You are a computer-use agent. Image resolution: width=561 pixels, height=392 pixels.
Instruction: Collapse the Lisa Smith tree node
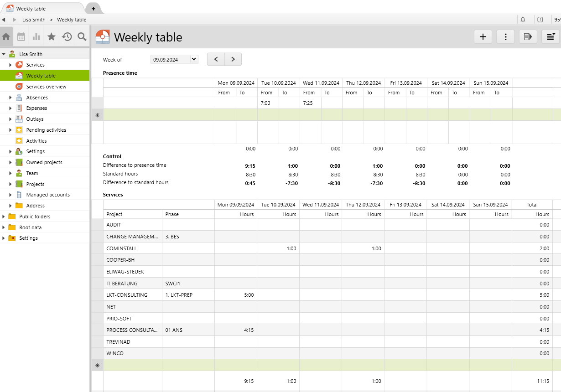tap(4, 54)
